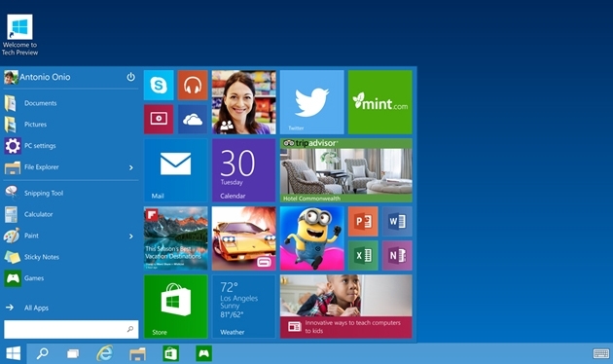
Task: Open Documents from the Start menu
Action: [70, 103]
